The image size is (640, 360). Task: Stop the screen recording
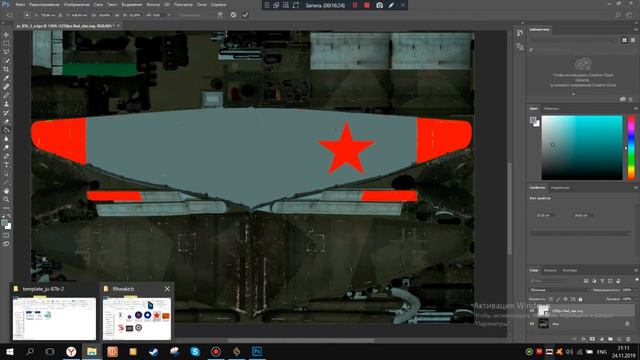click(367, 5)
